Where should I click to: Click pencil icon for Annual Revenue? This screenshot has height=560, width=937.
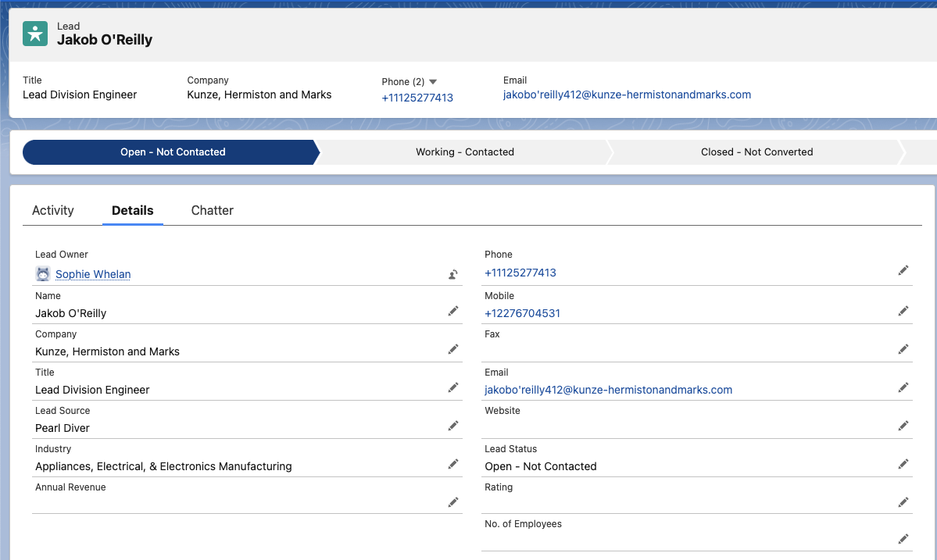(x=452, y=502)
